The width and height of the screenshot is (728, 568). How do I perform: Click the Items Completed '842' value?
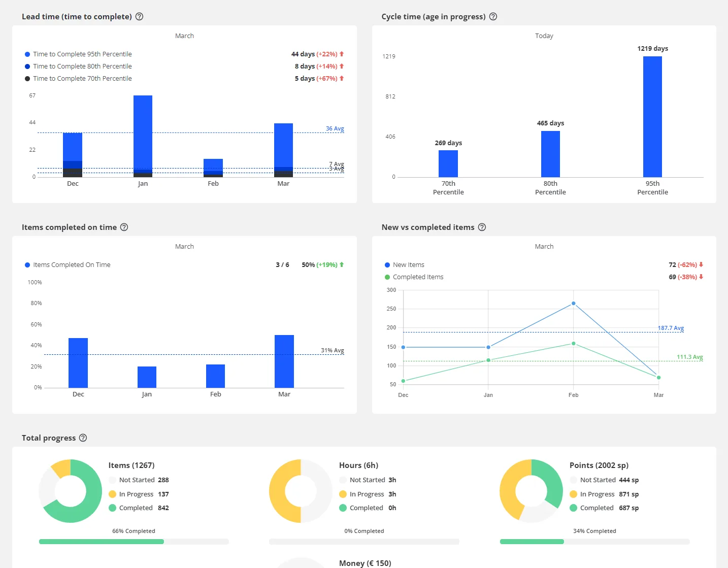click(163, 508)
